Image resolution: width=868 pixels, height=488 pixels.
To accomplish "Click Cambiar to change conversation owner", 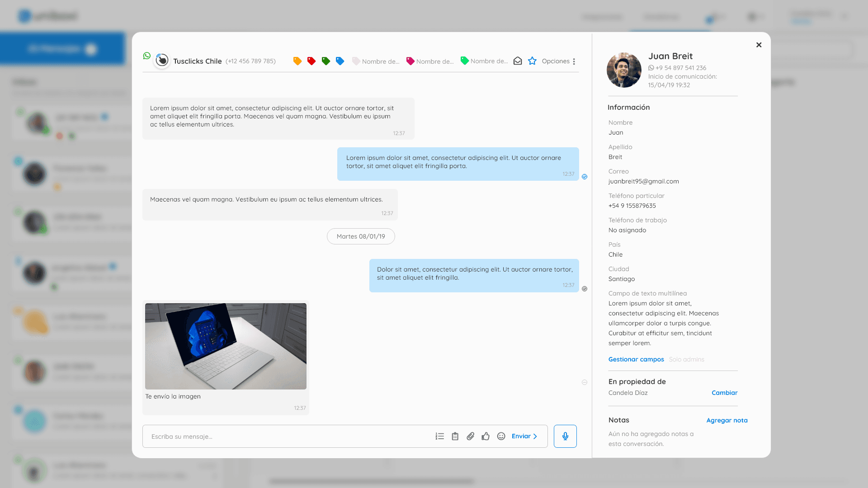I will tap(724, 393).
